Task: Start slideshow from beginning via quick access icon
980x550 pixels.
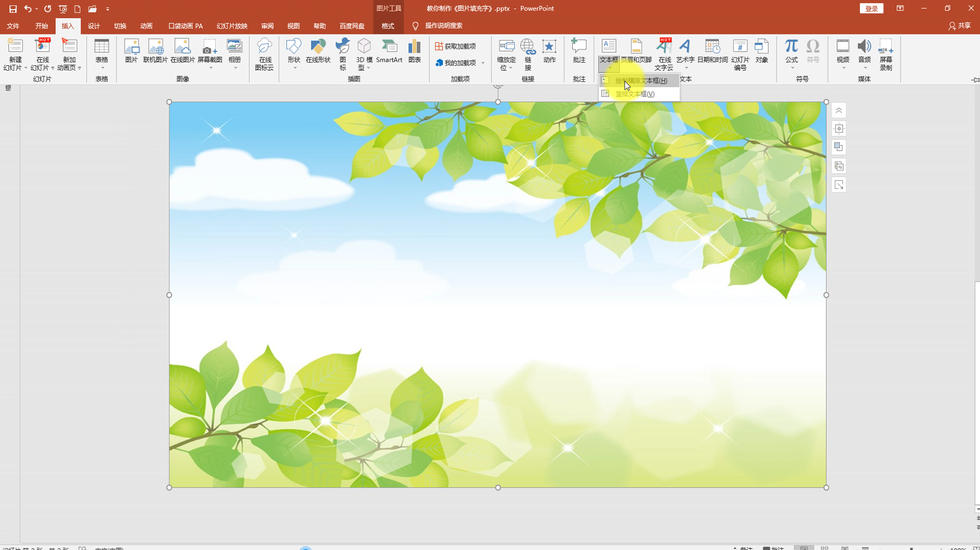Action: point(63,9)
